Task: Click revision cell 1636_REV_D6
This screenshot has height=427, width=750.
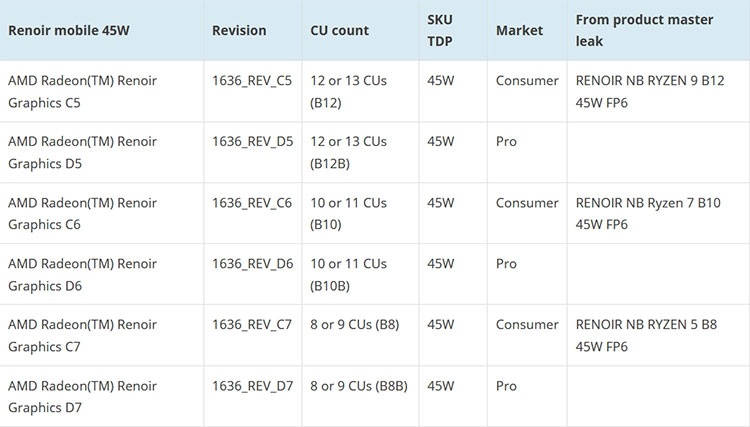Action: [253, 263]
